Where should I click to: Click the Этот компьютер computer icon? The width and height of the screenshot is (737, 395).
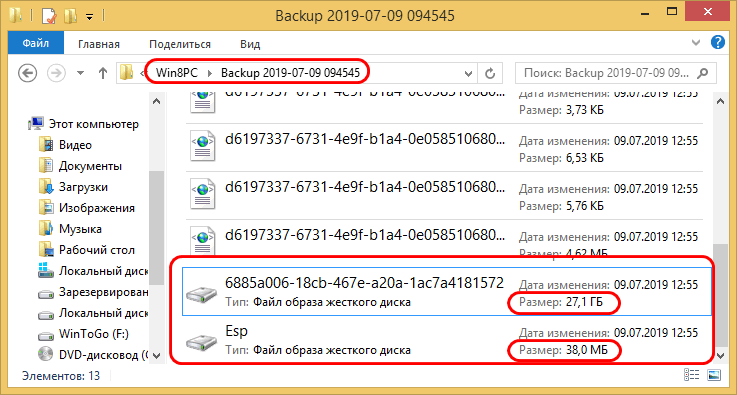point(36,124)
